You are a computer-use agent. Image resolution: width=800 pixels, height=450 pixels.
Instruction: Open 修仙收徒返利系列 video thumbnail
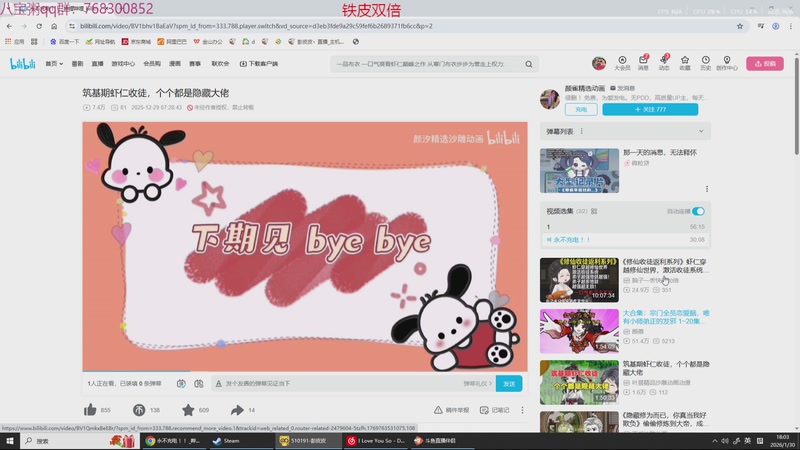[580, 280]
